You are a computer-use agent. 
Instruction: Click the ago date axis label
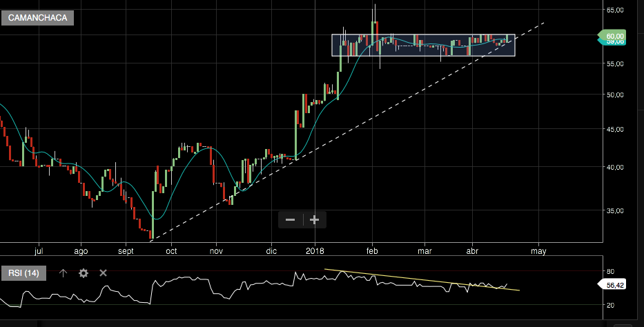[81, 251]
